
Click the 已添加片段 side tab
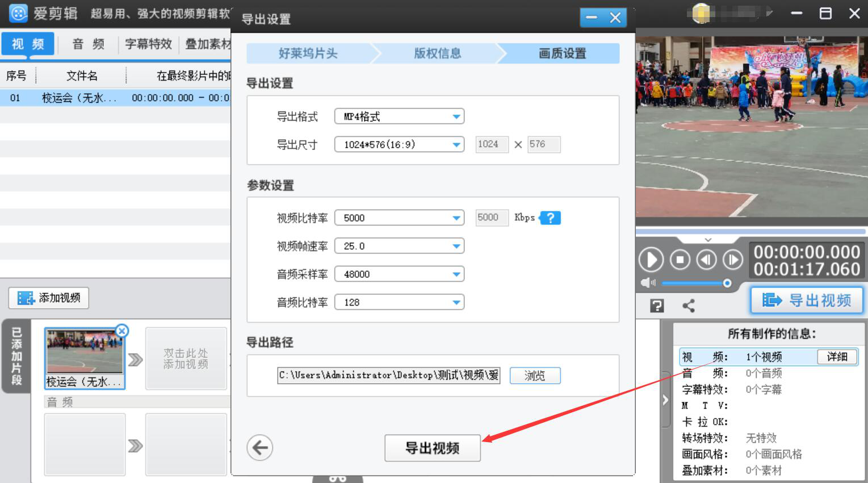tap(16, 356)
